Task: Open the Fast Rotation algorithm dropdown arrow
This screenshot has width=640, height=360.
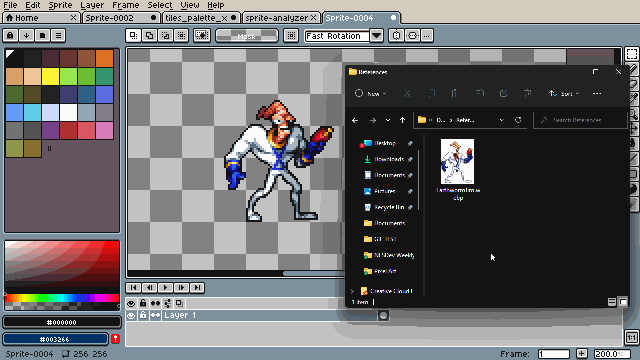Action: click(376, 36)
